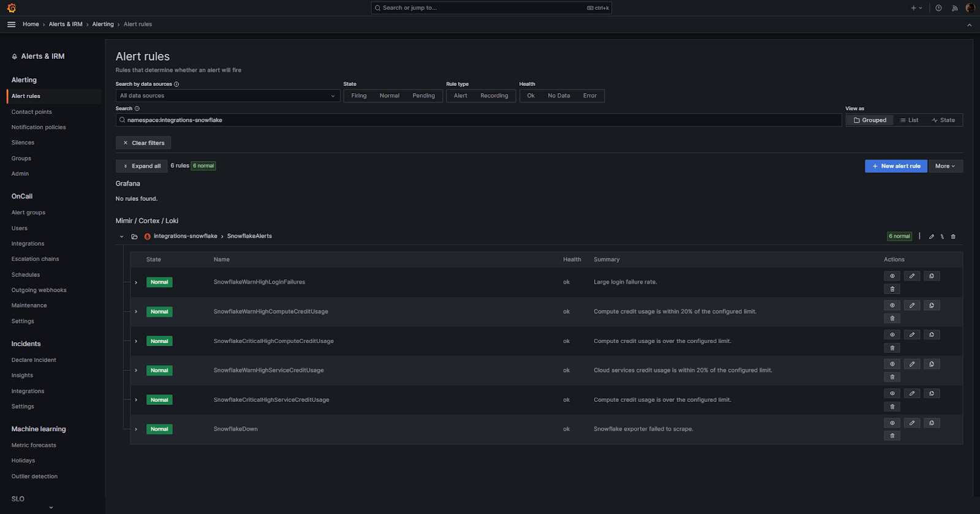
Task: Open Contact points in the sidebar
Action: coord(32,112)
